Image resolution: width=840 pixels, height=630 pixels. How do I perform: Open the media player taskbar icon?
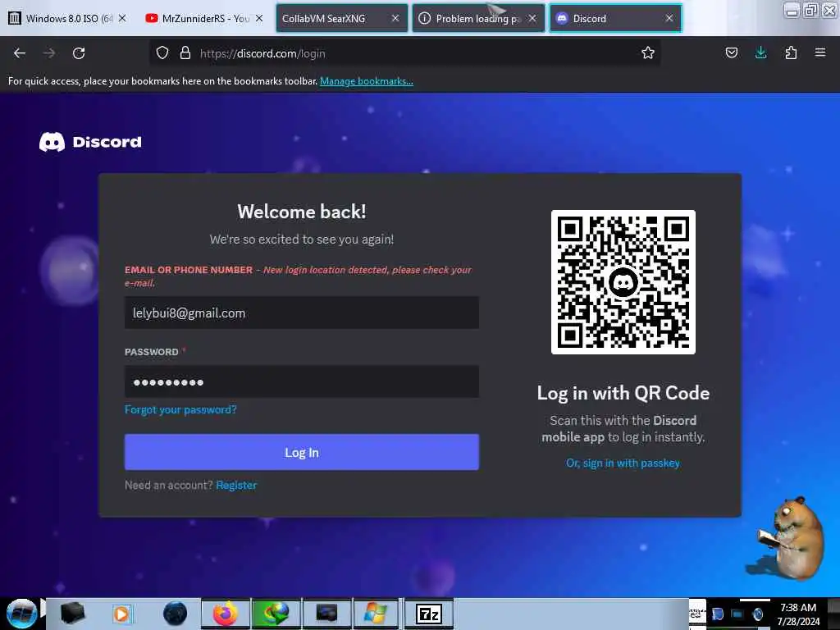[x=121, y=614]
